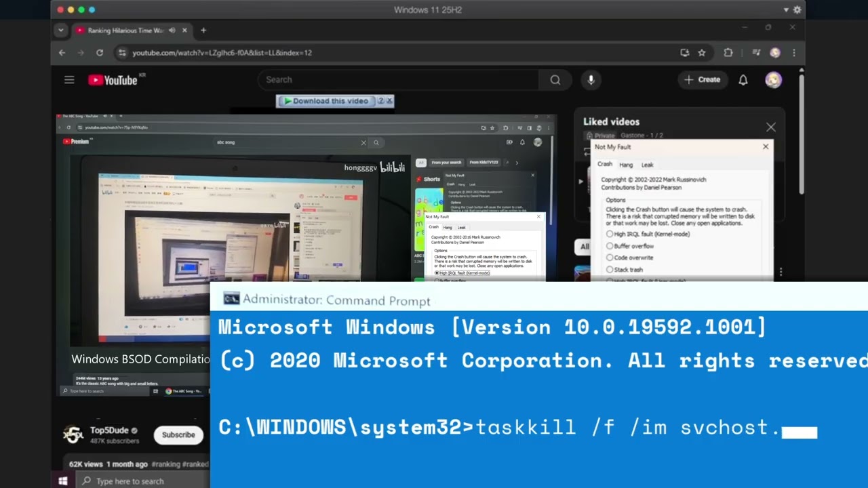Open Top5Dude channel name link
Image resolution: width=868 pixels, height=488 pixels.
[109, 430]
